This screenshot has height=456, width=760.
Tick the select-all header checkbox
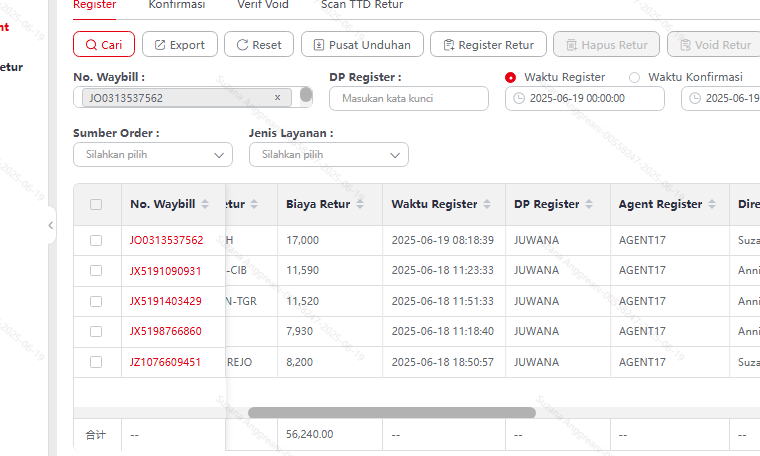coord(96,204)
